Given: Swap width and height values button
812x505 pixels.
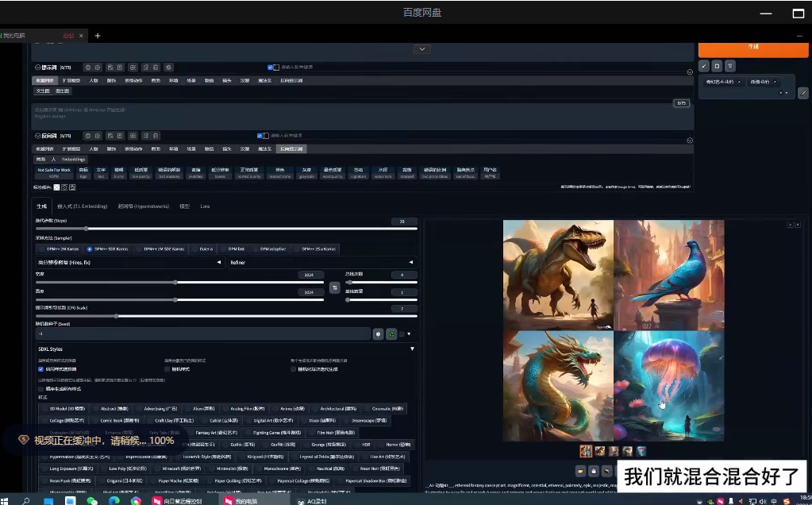Looking at the screenshot, I should [334, 287].
